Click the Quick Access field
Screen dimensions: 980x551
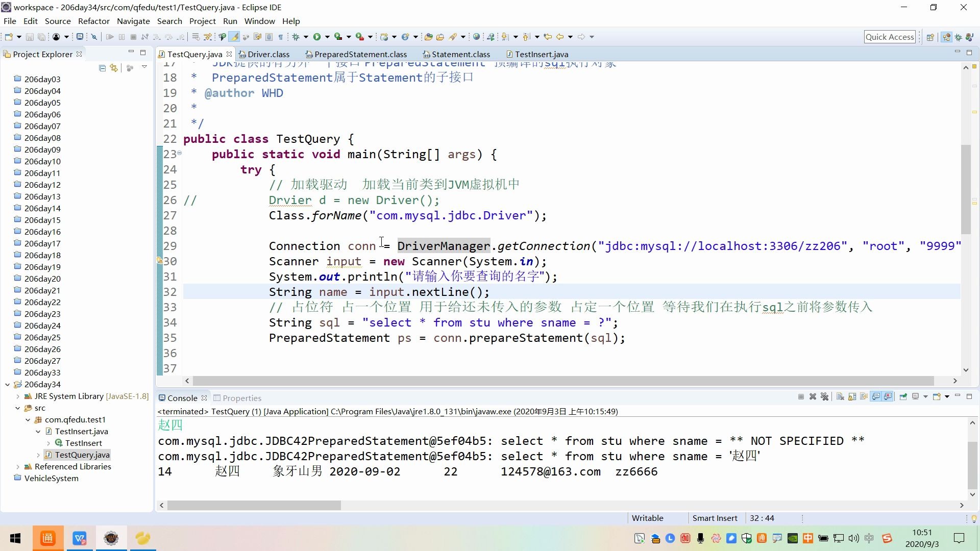click(889, 37)
